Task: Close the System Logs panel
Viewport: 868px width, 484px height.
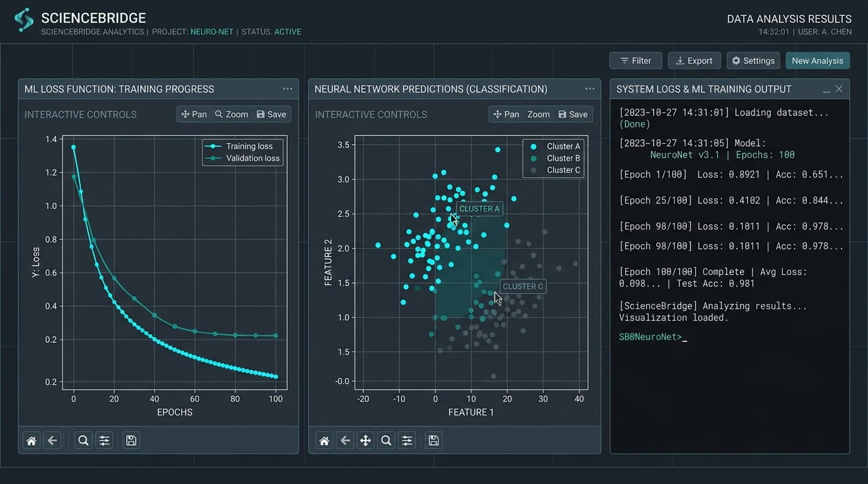Action: click(x=839, y=89)
